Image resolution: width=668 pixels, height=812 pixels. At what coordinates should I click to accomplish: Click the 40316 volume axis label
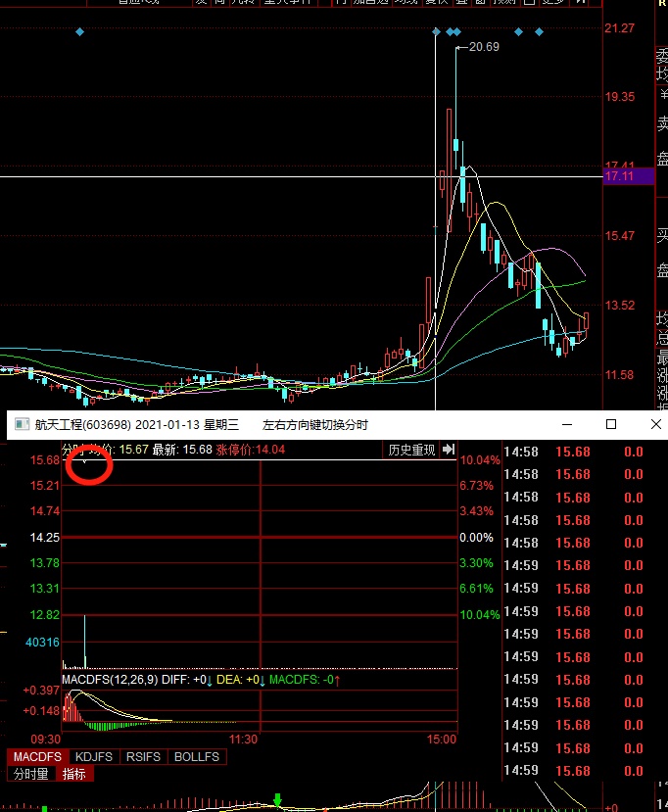tap(42, 643)
